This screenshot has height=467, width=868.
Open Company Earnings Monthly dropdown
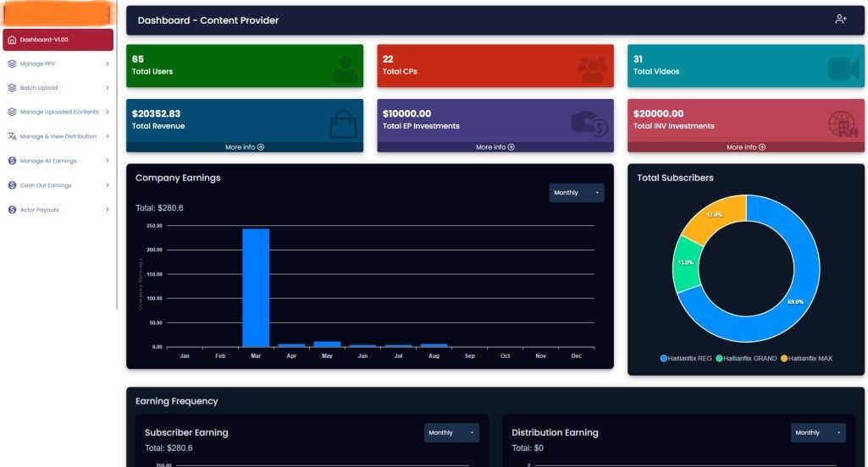coord(576,193)
